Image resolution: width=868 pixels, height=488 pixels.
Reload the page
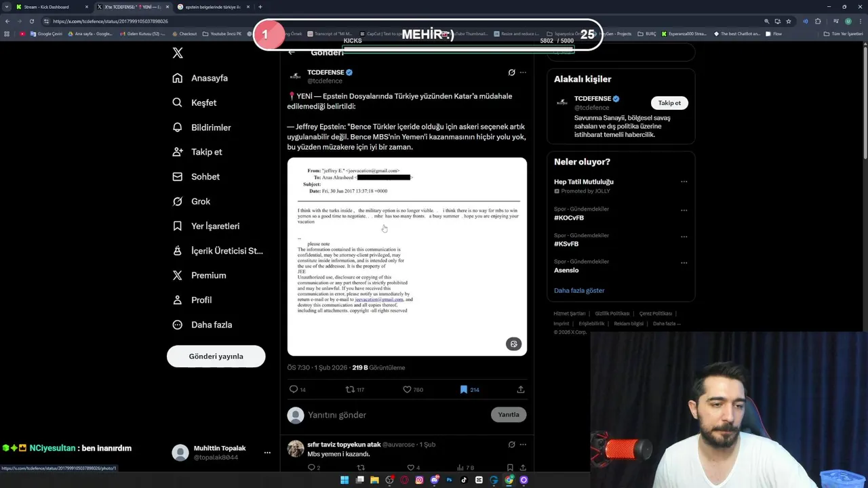(x=31, y=21)
